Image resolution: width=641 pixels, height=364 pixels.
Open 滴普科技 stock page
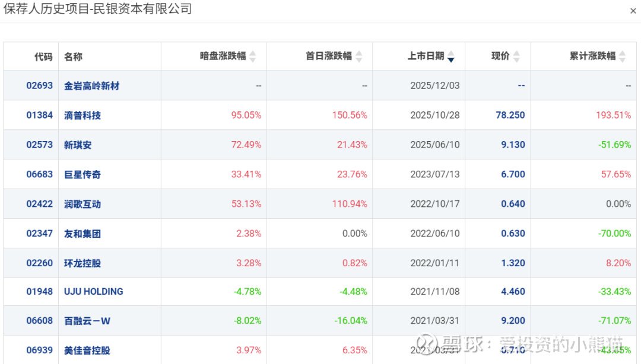pos(82,115)
